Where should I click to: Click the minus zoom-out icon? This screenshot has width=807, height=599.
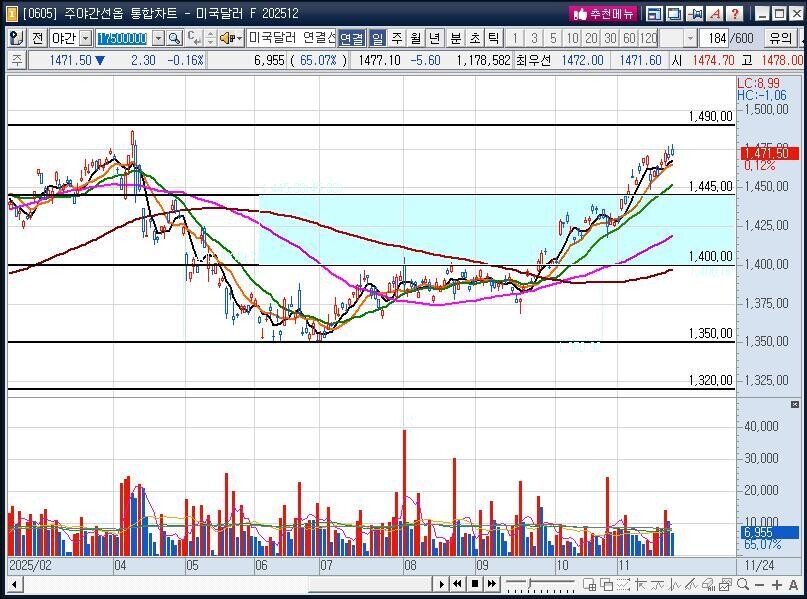pyautogui.click(x=762, y=584)
